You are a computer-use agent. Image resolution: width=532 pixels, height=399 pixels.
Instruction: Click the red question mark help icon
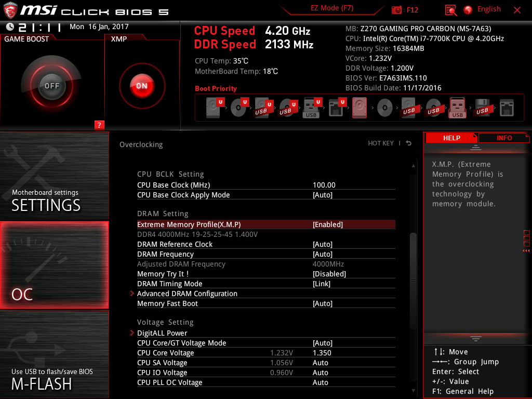[x=99, y=125]
